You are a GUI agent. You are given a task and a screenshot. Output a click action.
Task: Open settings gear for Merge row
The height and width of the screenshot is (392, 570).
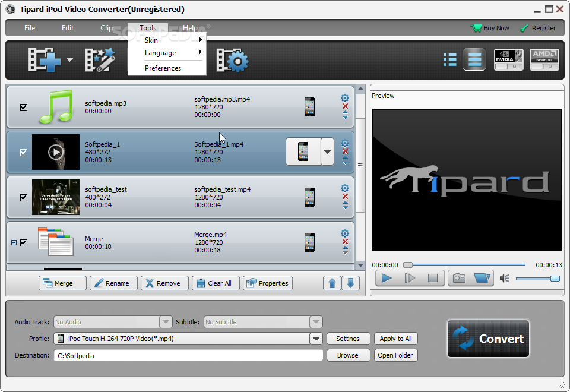click(x=345, y=233)
